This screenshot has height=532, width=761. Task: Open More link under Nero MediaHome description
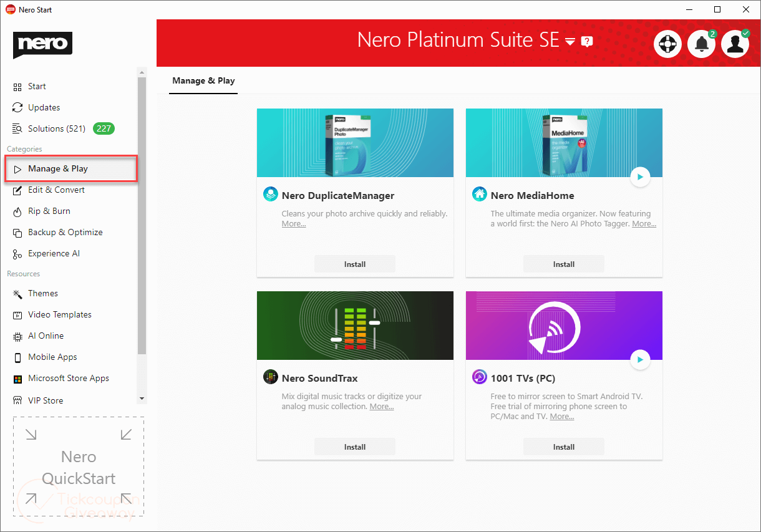click(644, 224)
